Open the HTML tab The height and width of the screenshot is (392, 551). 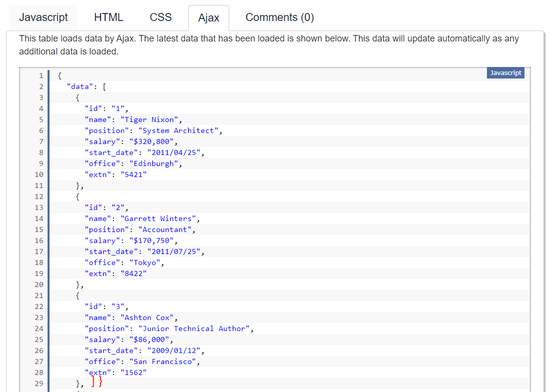coord(109,17)
